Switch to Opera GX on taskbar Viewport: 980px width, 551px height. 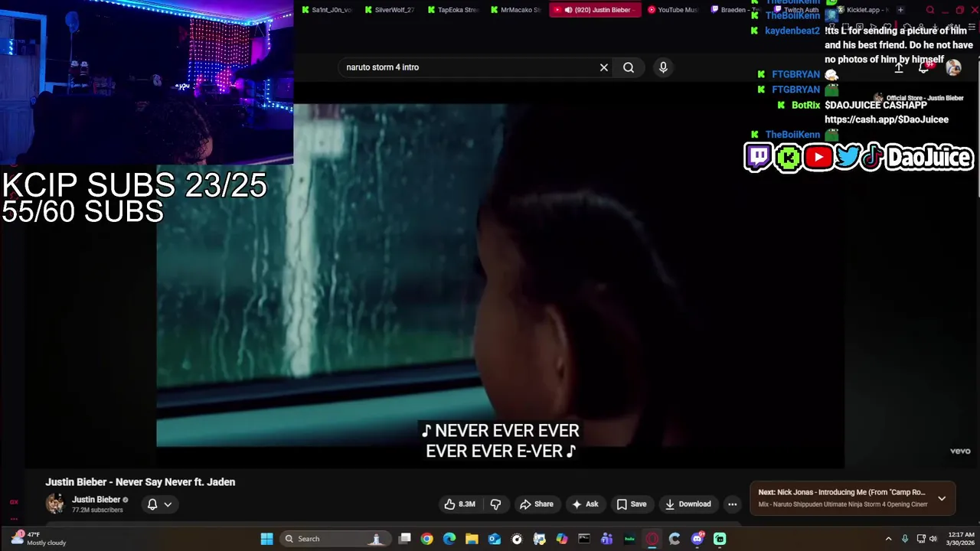tap(652, 539)
